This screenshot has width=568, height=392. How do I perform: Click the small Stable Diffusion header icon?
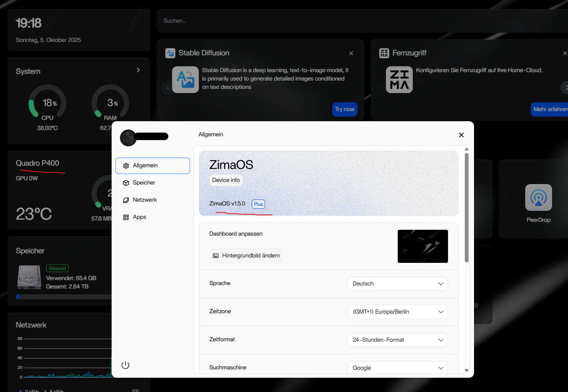coord(170,53)
